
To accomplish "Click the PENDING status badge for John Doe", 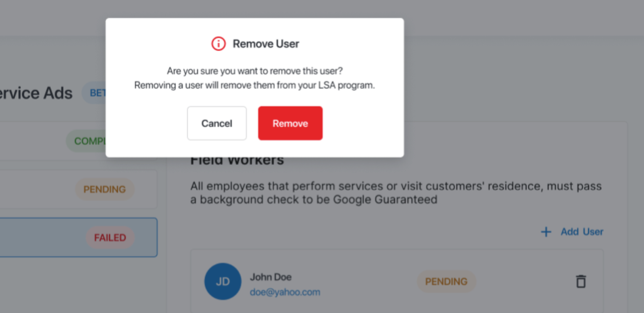I will tap(446, 281).
